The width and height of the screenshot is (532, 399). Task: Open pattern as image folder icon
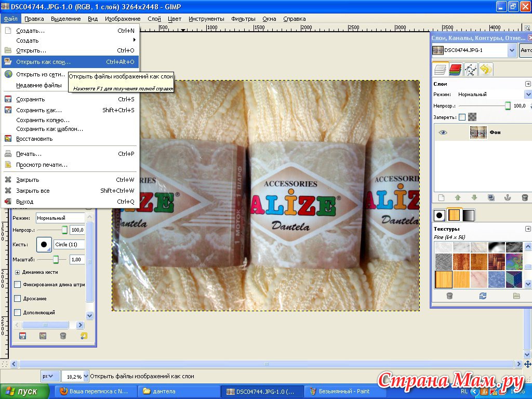(516, 296)
